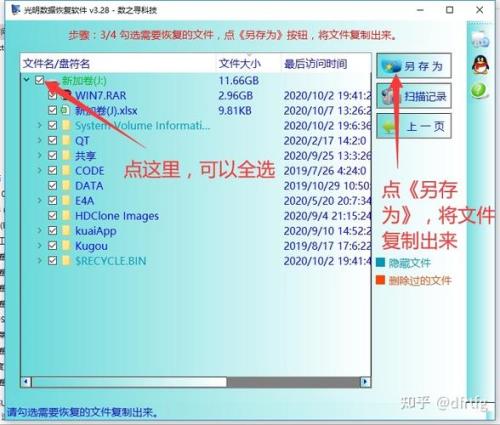Click the System Volume Information folder icon
Viewport: 500px width, 425px height.
(66, 125)
